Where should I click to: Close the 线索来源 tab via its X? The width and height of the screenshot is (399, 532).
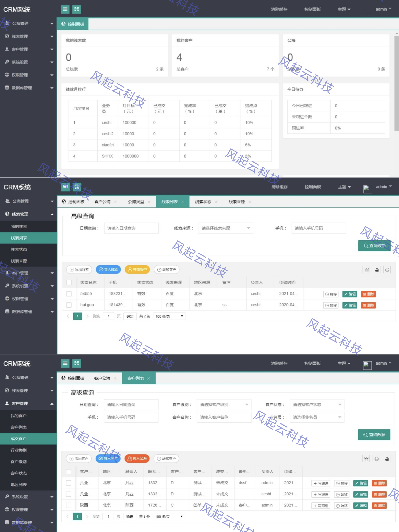pyautogui.click(x=250, y=202)
